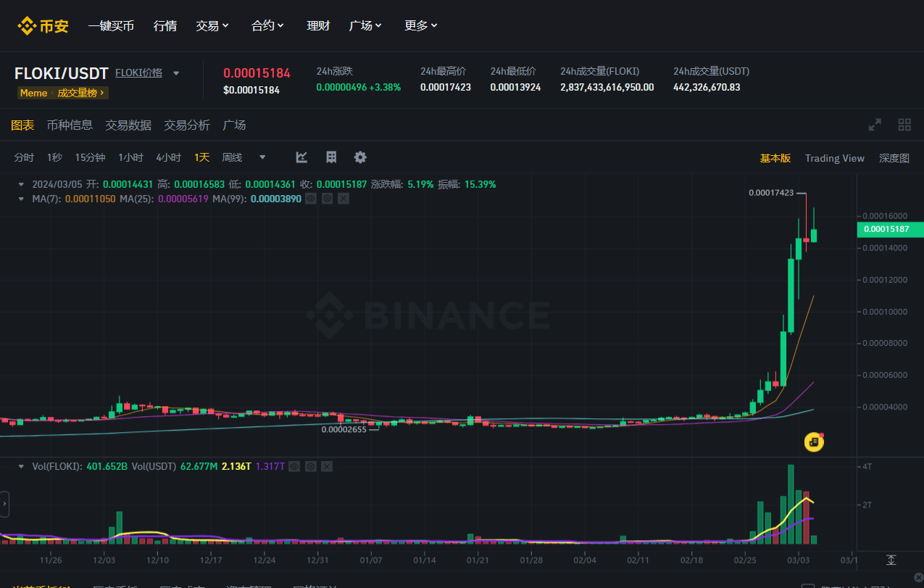Open MA indicator settings gear
The width and height of the screenshot is (924, 588).
327,199
